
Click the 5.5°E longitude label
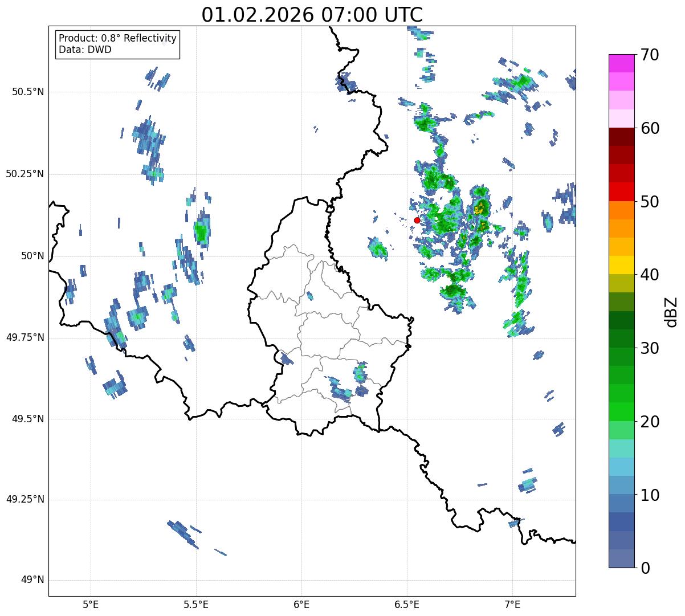(x=196, y=604)
